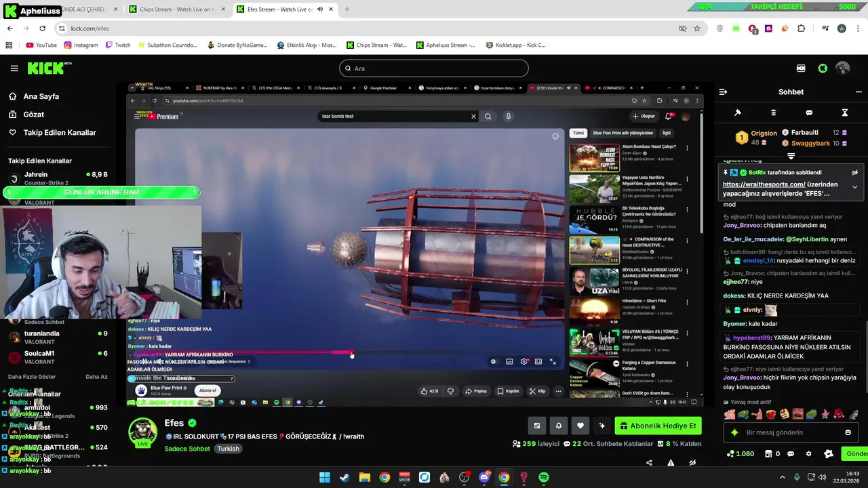Image resolution: width=868 pixels, height=488 pixels.
Task: Expand the pinned message chevron
Action: pos(854,187)
